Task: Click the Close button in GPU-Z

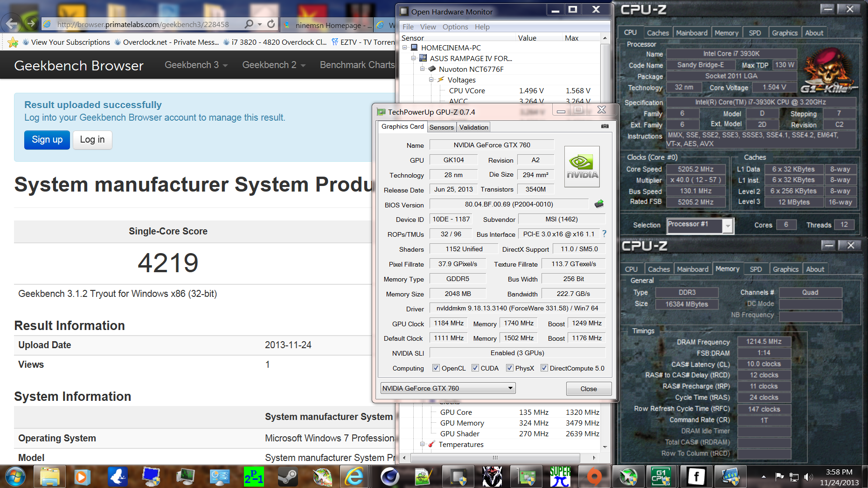Action: point(589,389)
